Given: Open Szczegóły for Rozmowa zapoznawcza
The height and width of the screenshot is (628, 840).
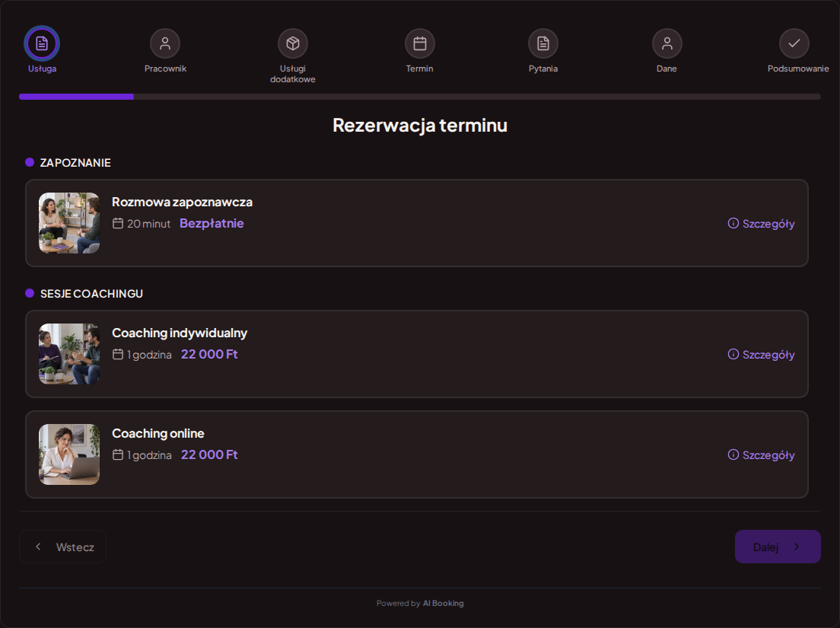Looking at the screenshot, I should coord(768,224).
